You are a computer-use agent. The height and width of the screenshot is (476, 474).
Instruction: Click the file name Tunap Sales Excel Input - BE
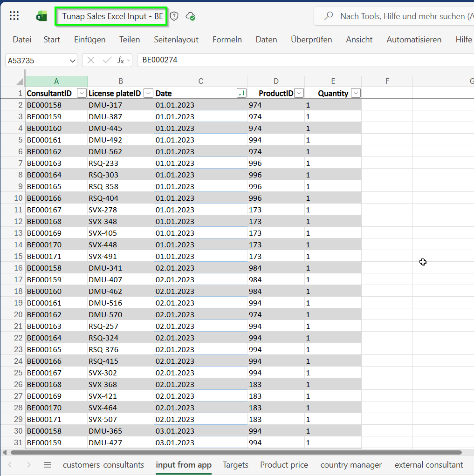112,16
